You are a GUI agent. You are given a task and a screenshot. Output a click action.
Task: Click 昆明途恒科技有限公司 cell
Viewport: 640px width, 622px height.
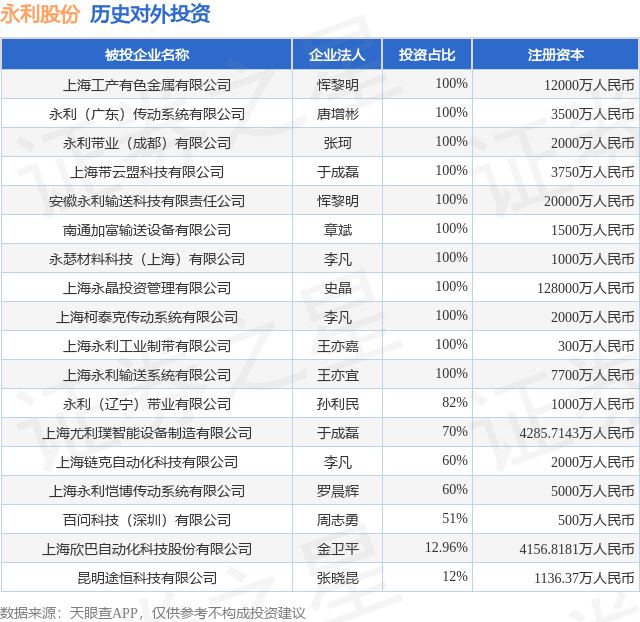click(x=147, y=578)
